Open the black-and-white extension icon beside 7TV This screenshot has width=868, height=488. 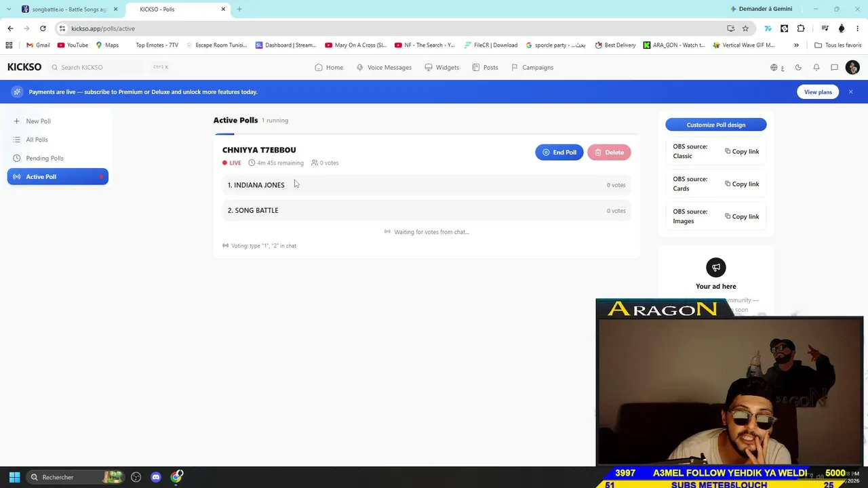click(785, 28)
